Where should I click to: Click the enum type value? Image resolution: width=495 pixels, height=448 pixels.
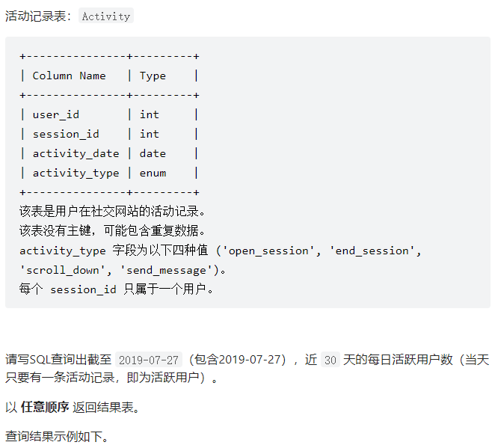153,174
